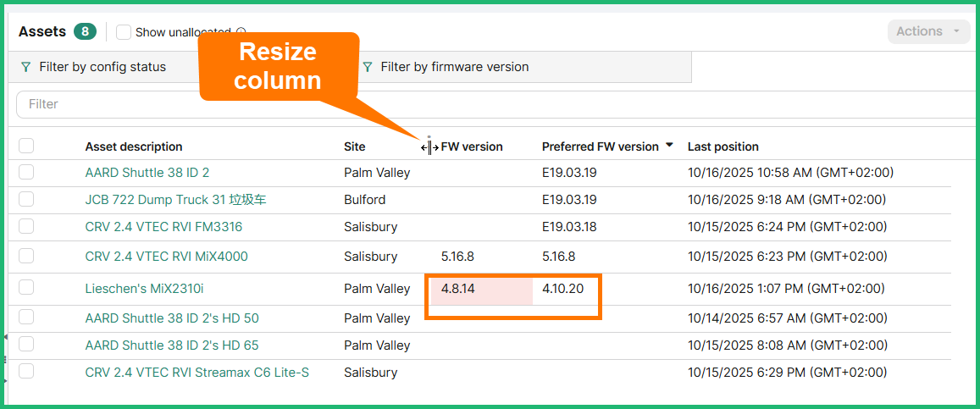Open the Actions dropdown menu

(928, 31)
